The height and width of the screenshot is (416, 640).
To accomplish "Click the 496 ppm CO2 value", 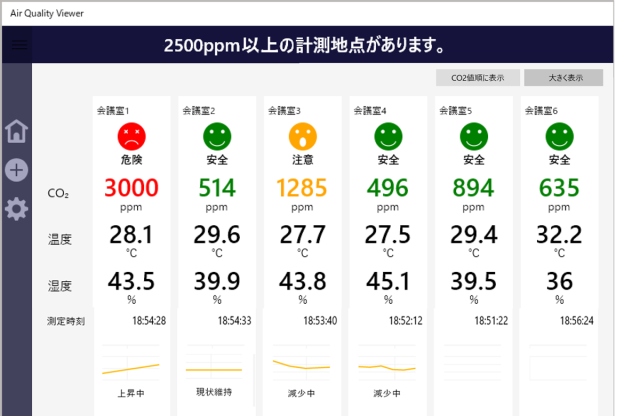I will click(x=388, y=188).
